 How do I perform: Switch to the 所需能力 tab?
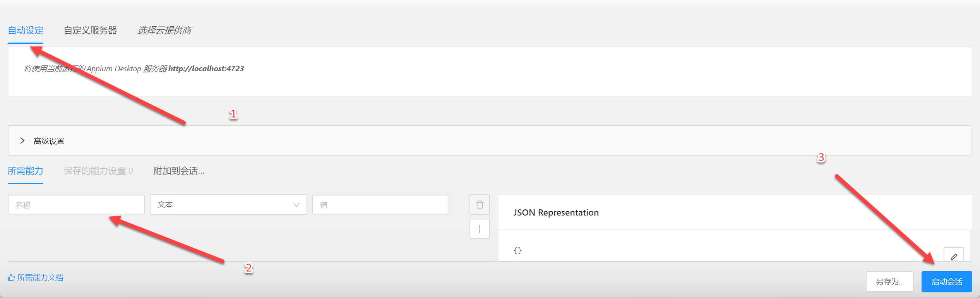pyautogui.click(x=26, y=171)
